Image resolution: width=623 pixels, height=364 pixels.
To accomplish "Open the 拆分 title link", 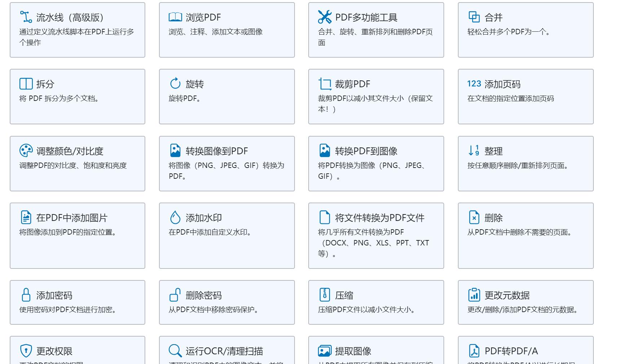I will tap(45, 84).
